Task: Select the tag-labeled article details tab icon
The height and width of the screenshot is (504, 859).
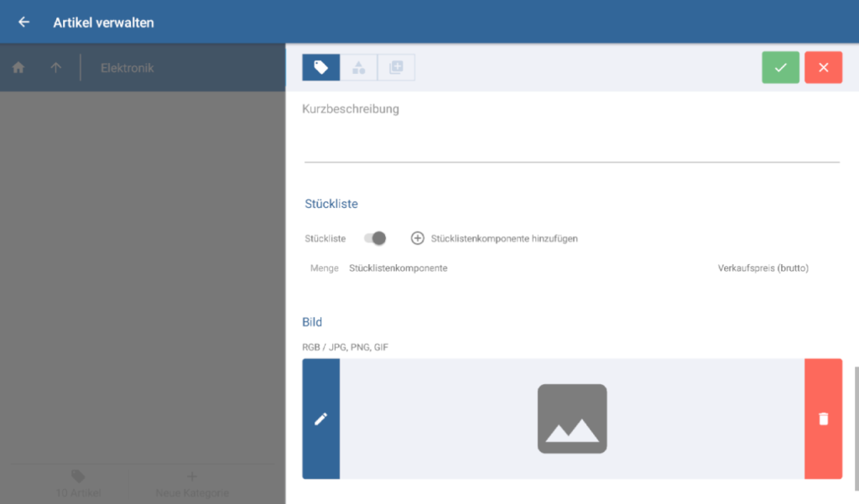Action: pos(321,67)
